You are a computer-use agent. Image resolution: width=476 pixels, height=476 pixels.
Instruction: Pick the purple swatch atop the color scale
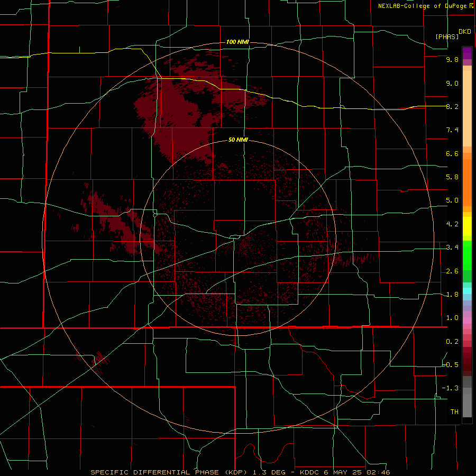coord(467,53)
